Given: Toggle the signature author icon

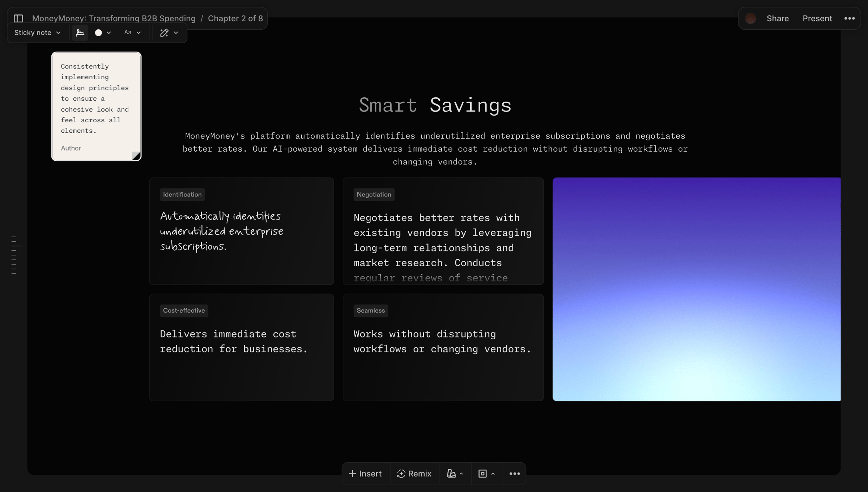Looking at the screenshot, I should coord(80,33).
